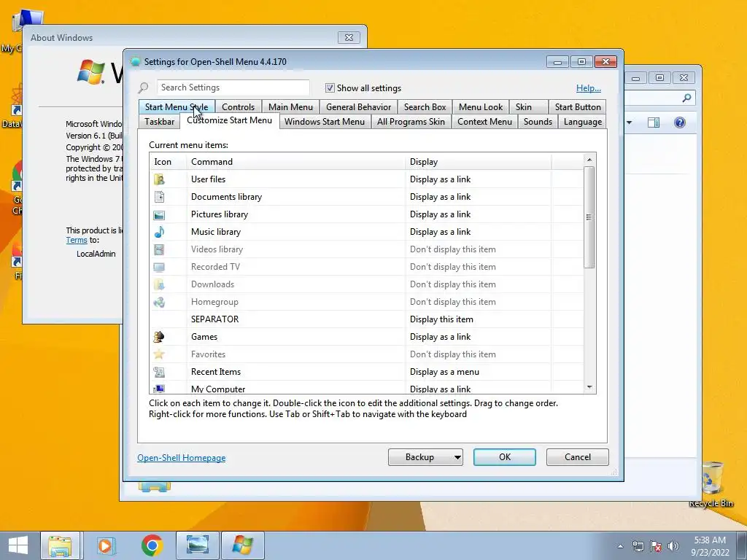Image resolution: width=747 pixels, height=560 pixels.
Task: Toggle the Show all settings checkbox
Action: point(330,87)
